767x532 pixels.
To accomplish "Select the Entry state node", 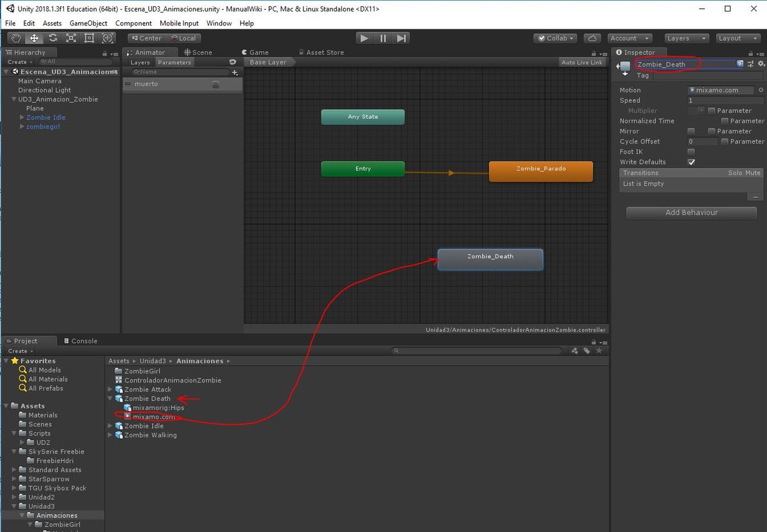I will click(363, 169).
